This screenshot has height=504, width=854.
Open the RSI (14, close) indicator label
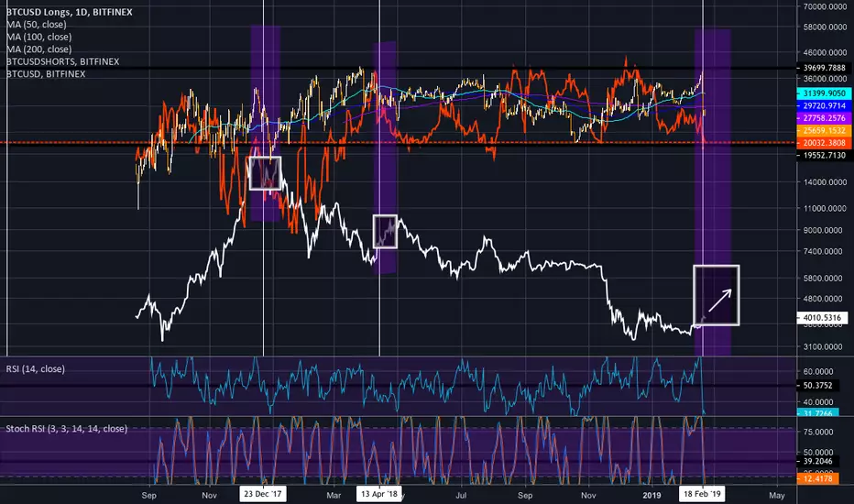coord(36,369)
